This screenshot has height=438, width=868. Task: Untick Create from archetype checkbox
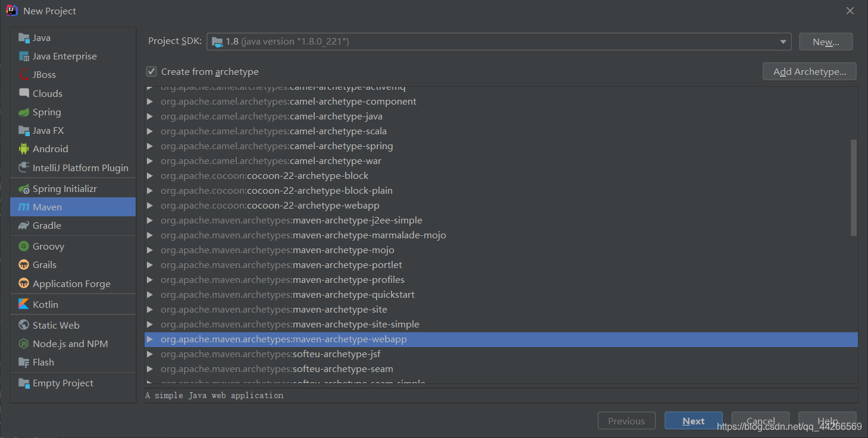click(x=152, y=71)
